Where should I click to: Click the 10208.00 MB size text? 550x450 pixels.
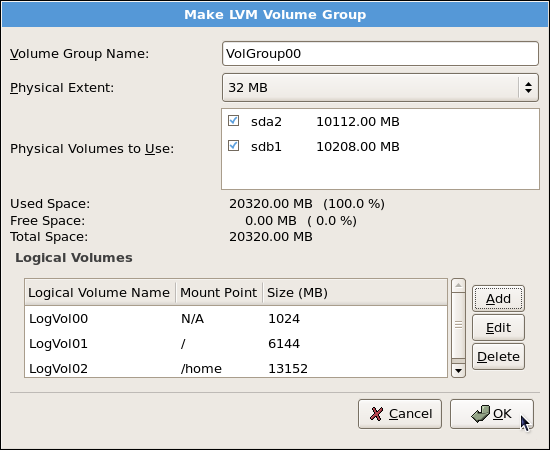[358, 146]
